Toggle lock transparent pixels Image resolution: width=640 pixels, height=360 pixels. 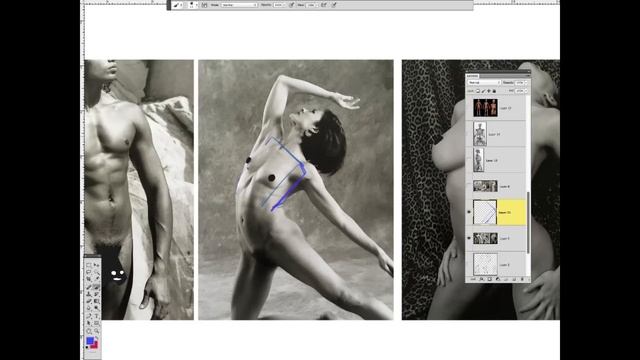478,91
